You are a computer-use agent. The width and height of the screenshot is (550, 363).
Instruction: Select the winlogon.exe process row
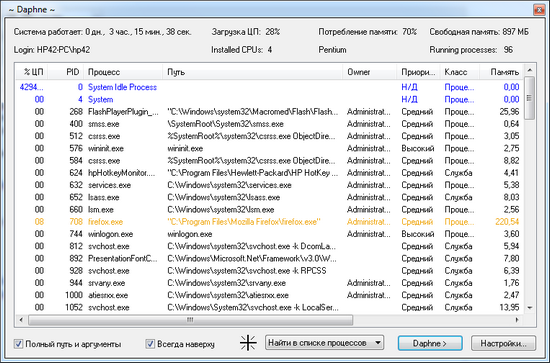point(269,234)
